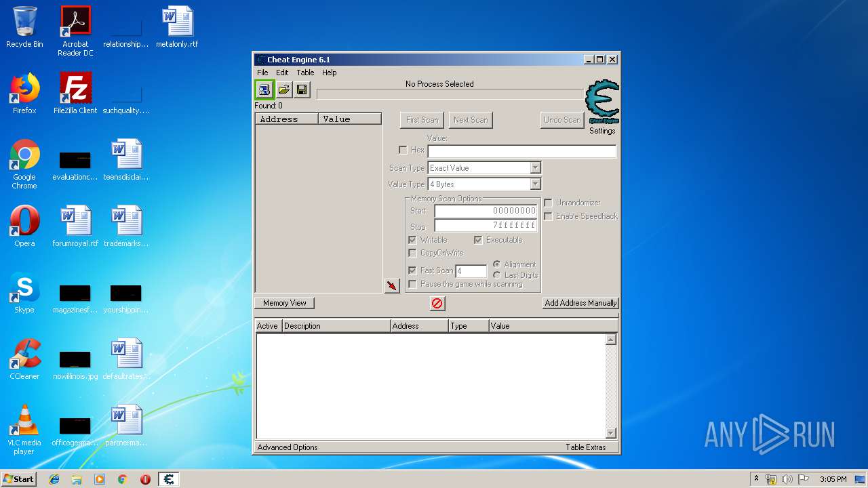The width and height of the screenshot is (868, 488).
Task: Open Recycle Bin desktop icon
Action: pyautogui.click(x=24, y=27)
